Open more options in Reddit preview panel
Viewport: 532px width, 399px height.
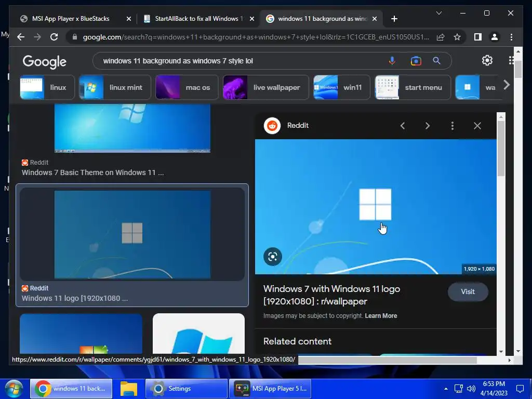(x=453, y=126)
